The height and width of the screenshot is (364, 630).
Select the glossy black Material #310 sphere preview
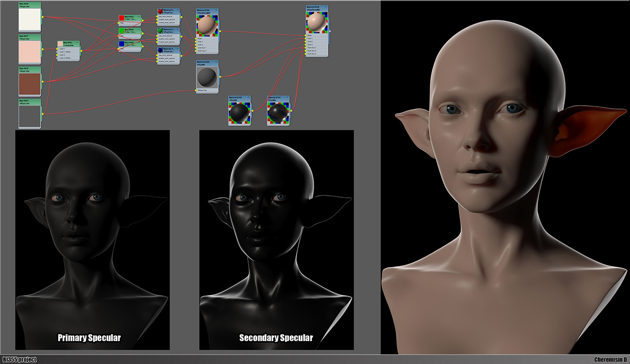tap(279, 112)
